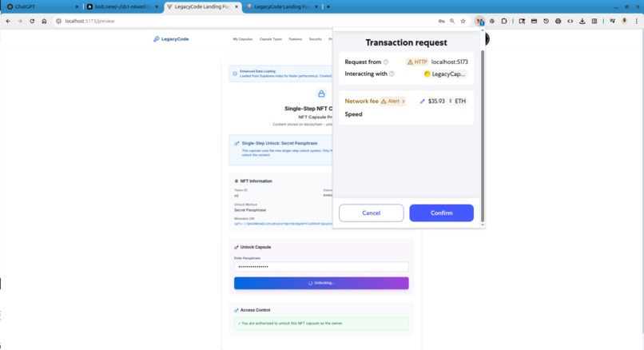644x350 pixels.
Task: Close the ChatGPT tab
Action: tap(77, 6)
